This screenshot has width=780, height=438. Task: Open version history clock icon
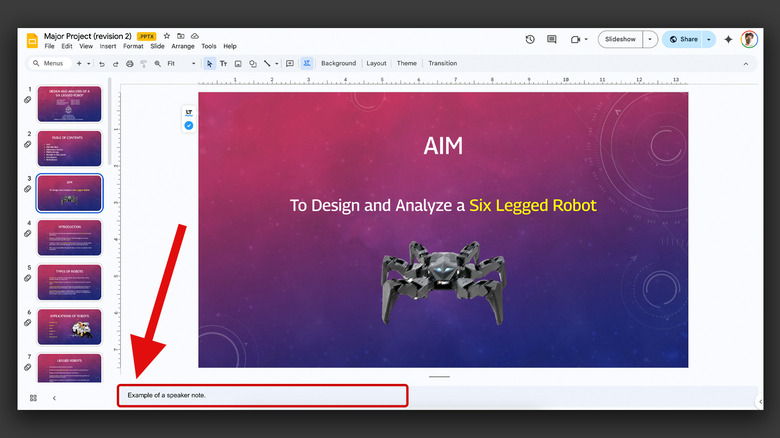point(530,39)
